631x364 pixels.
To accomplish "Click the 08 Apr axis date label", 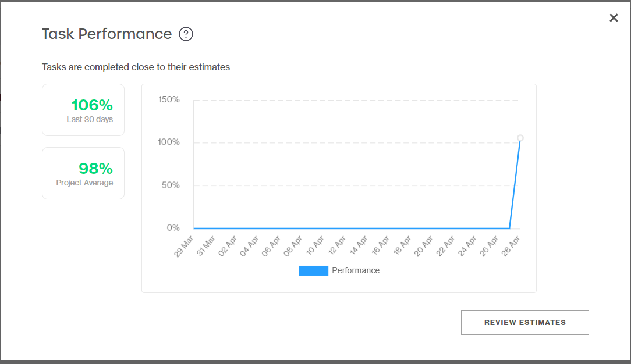I will point(293,247).
